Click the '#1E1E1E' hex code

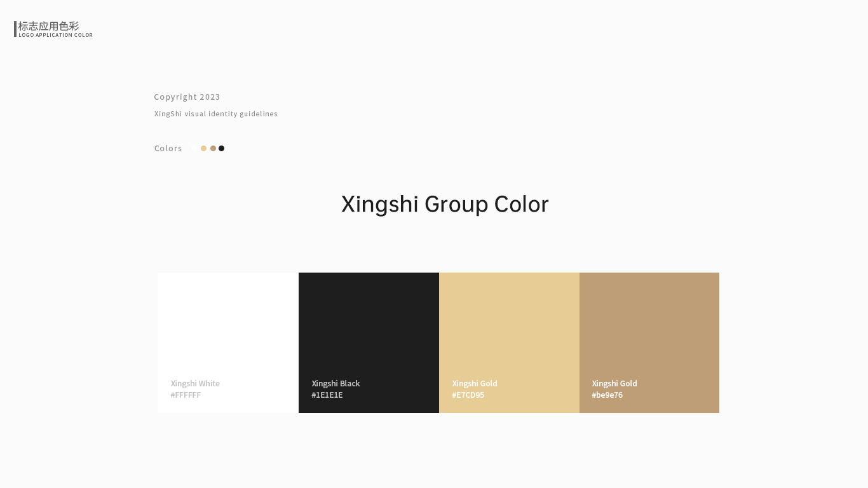(x=327, y=395)
